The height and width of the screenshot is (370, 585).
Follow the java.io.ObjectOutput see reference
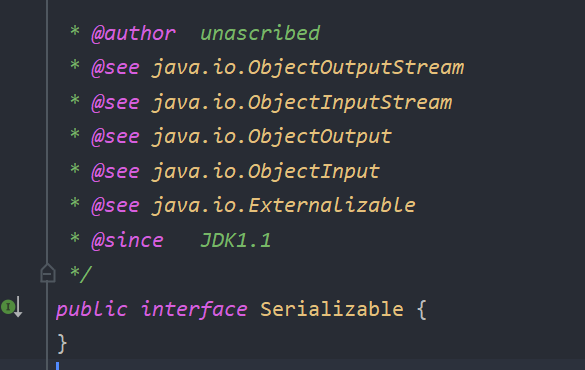click(272, 137)
